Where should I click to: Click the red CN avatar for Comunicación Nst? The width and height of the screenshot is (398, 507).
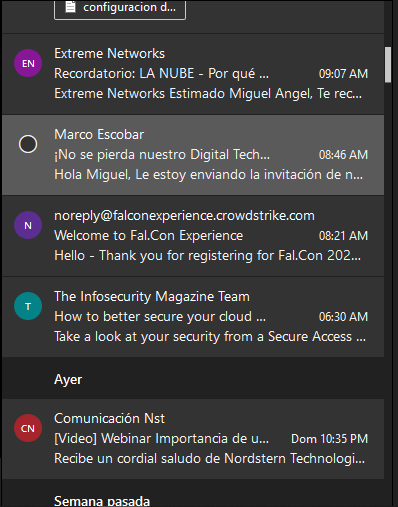tap(28, 428)
